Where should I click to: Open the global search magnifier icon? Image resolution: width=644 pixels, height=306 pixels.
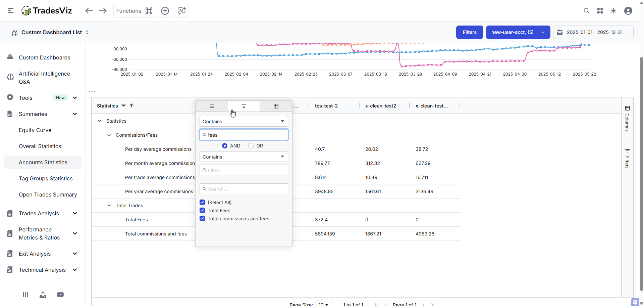tap(586, 11)
